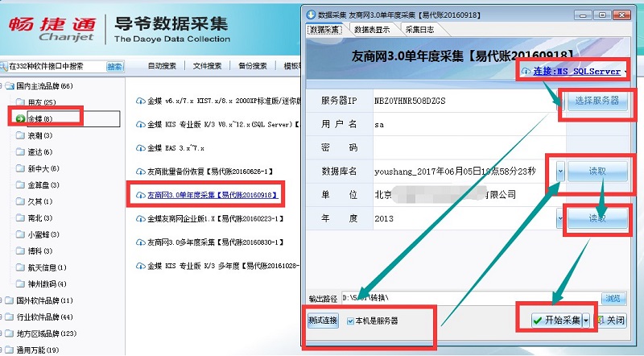Open the 神州数码 (4) folder
The image size is (644, 356).
pos(47,284)
